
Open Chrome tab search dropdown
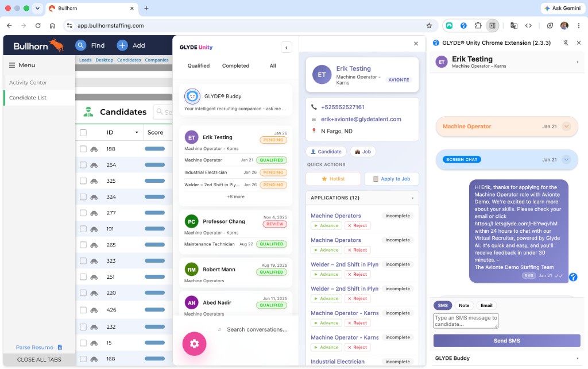(x=37, y=8)
